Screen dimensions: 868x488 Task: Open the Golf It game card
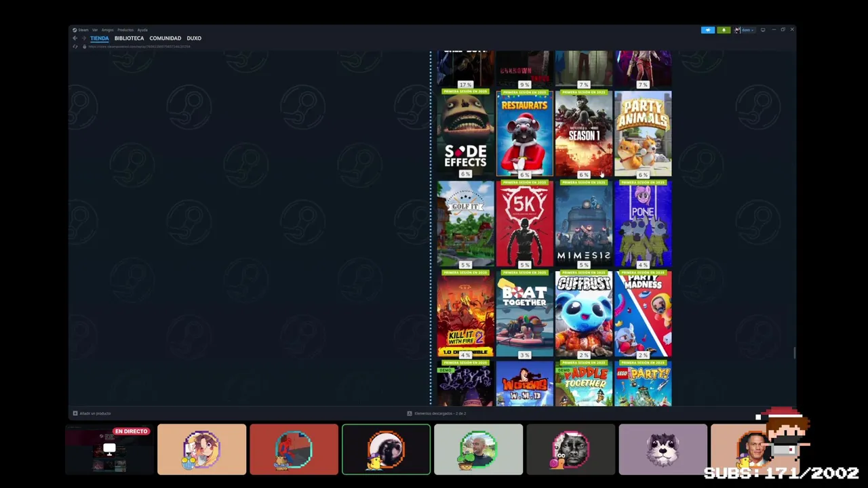465,224
